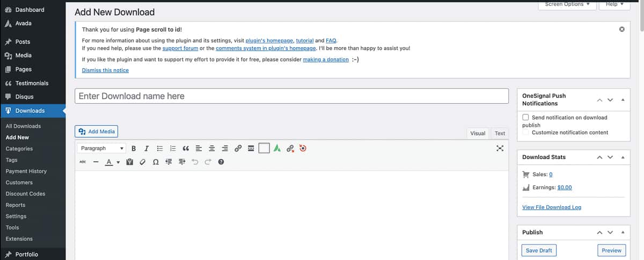
Task: Switch to the Text editor tab
Action: click(500, 133)
